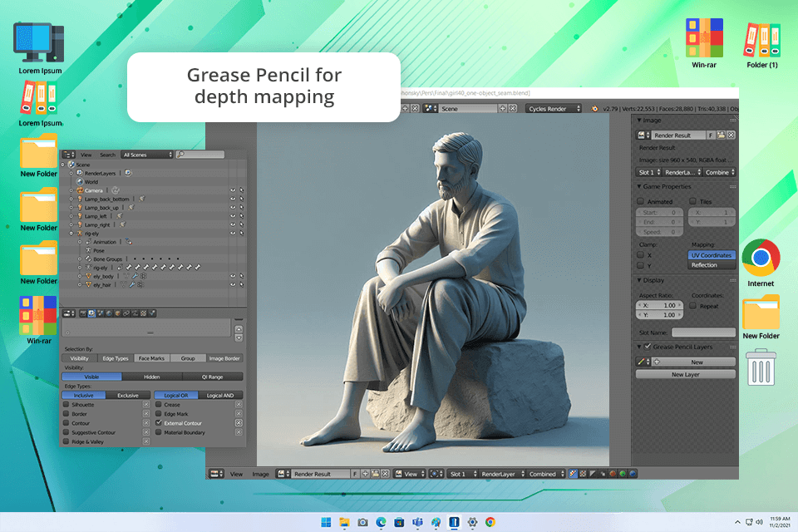Uncheck External Contour edge type
Image resolution: width=798 pixels, height=532 pixels.
pos(159,423)
